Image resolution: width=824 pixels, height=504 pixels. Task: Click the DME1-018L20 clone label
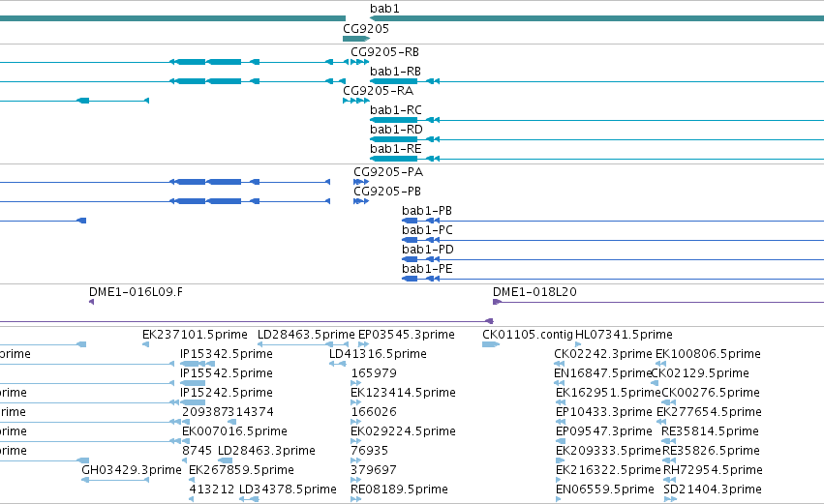534,292
